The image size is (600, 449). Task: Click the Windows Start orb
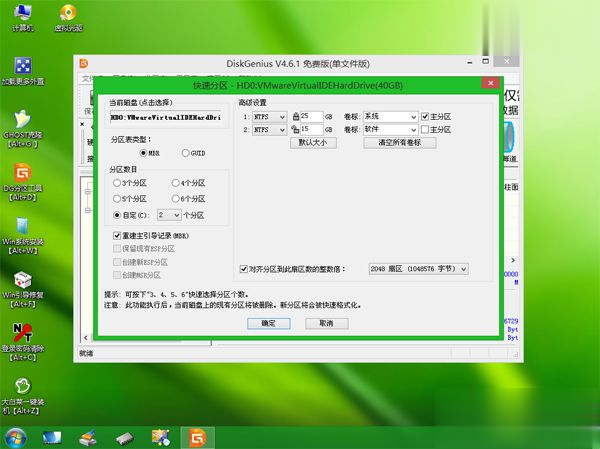(16, 437)
